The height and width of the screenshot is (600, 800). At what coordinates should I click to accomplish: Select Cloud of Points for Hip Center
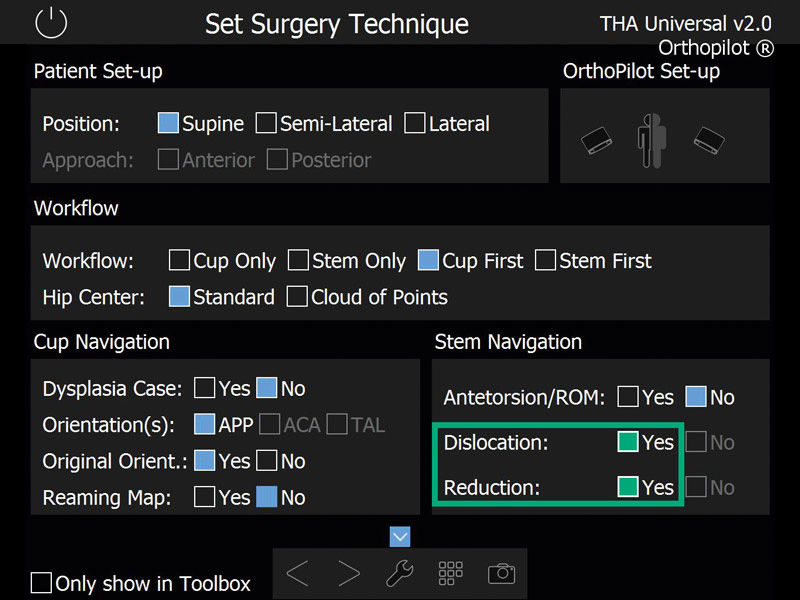(297, 297)
